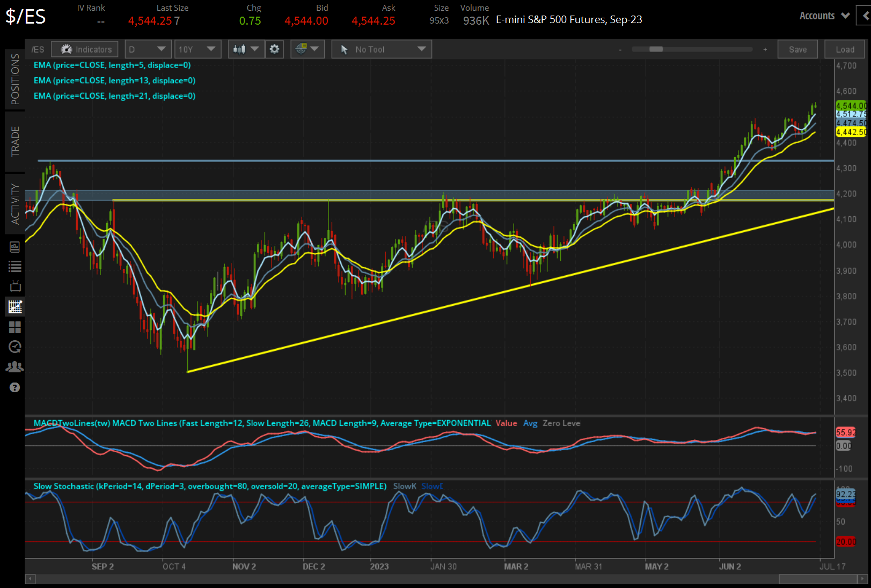Collapse the right panel with the arrow toggle
Screen dimensions: 871x588
click(x=865, y=16)
